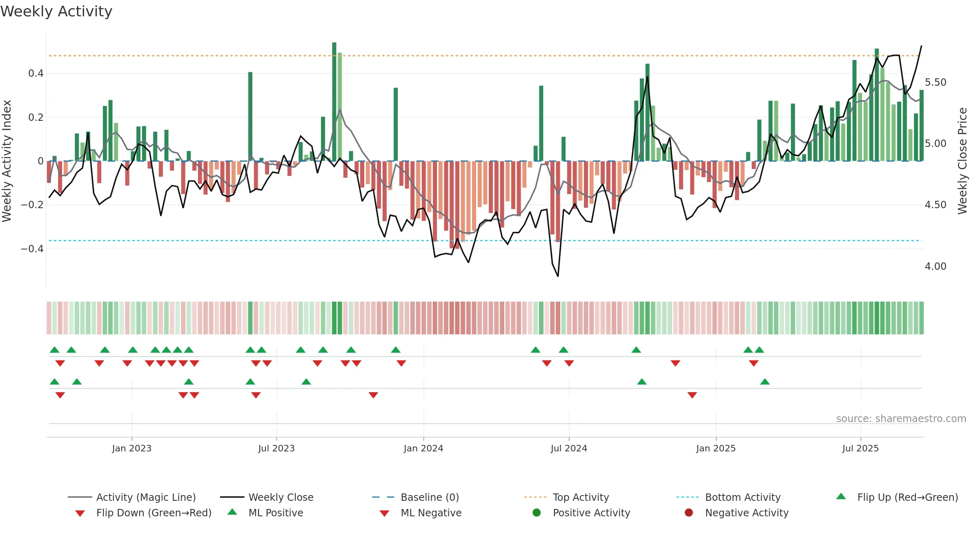Screen dimensions: 980x551
Task: Toggle the ML Positive legend entry
Action: pos(265,513)
